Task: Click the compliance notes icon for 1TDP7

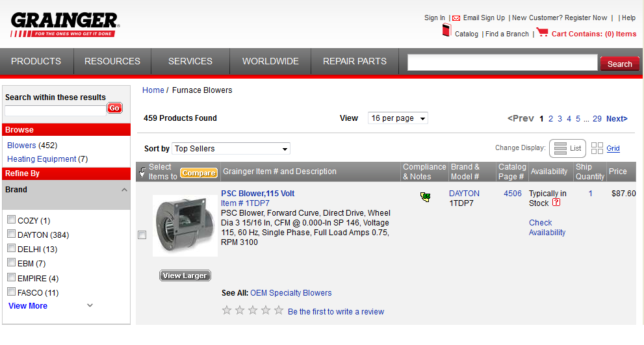Action: (426, 197)
